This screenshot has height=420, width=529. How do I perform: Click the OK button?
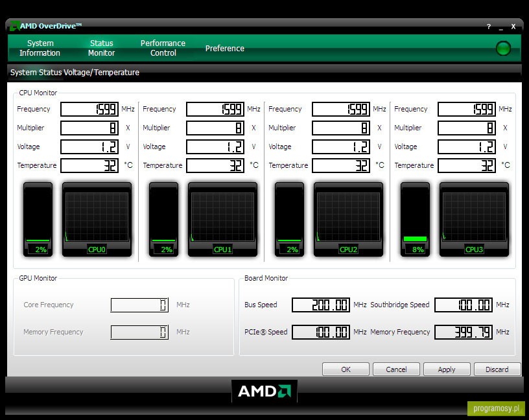346,369
